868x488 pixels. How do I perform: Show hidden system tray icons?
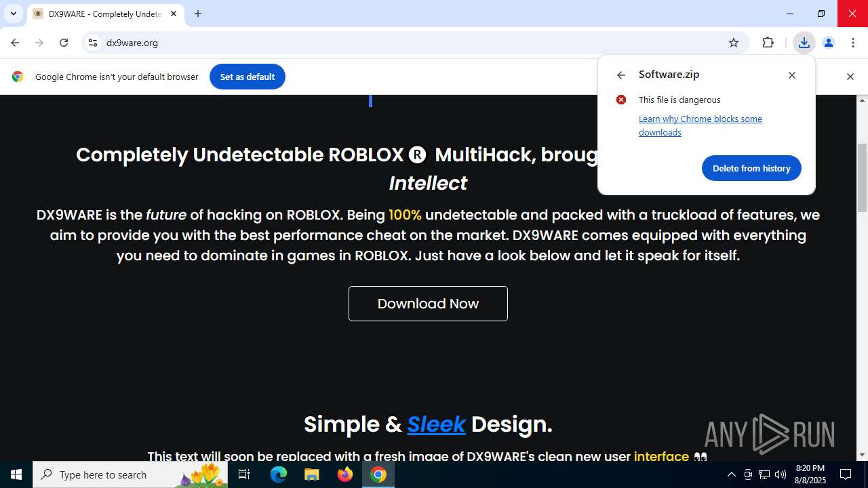(731, 474)
